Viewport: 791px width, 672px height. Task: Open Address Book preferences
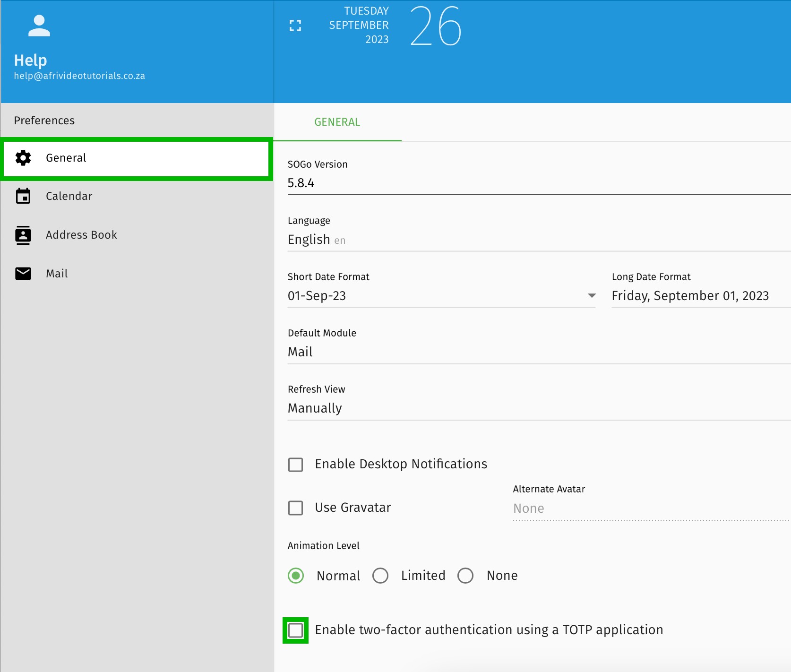(x=81, y=235)
